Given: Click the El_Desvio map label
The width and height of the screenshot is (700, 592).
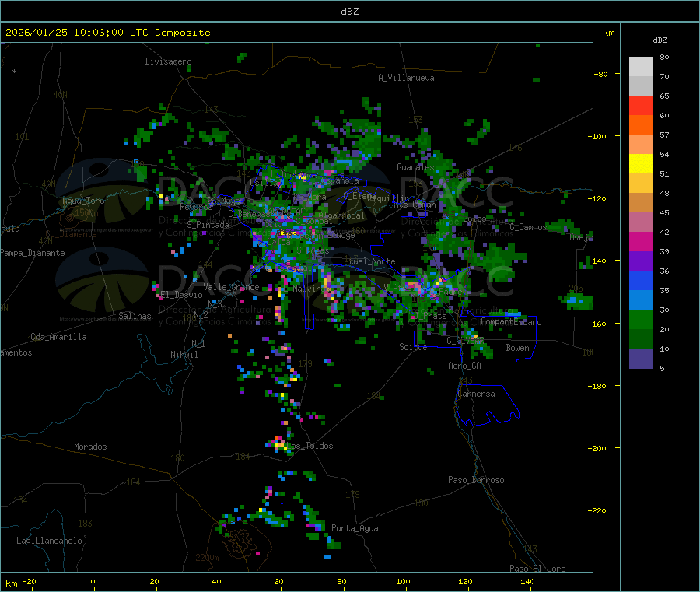Looking at the screenshot, I should click(182, 295).
